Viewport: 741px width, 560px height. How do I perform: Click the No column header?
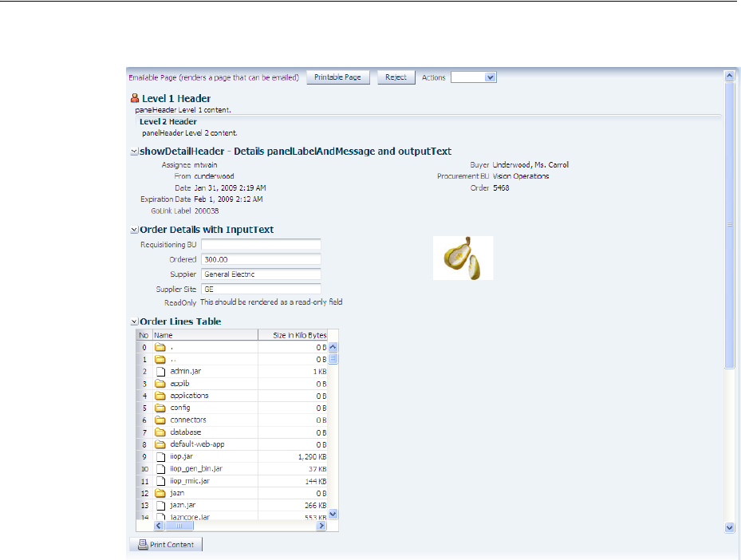tap(144, 335)
